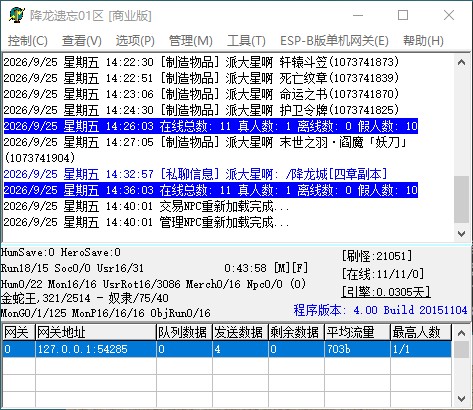Click the 金蛇王,321/2514 - 奴隶/75/40 status line
This screenshot has width=473, height=410.
(85, 298)
